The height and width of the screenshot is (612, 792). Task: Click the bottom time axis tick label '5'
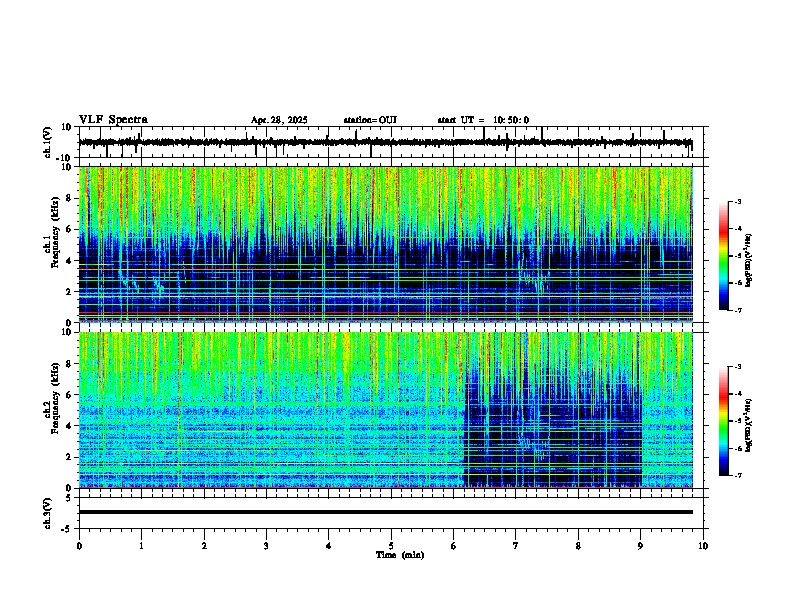391,546
